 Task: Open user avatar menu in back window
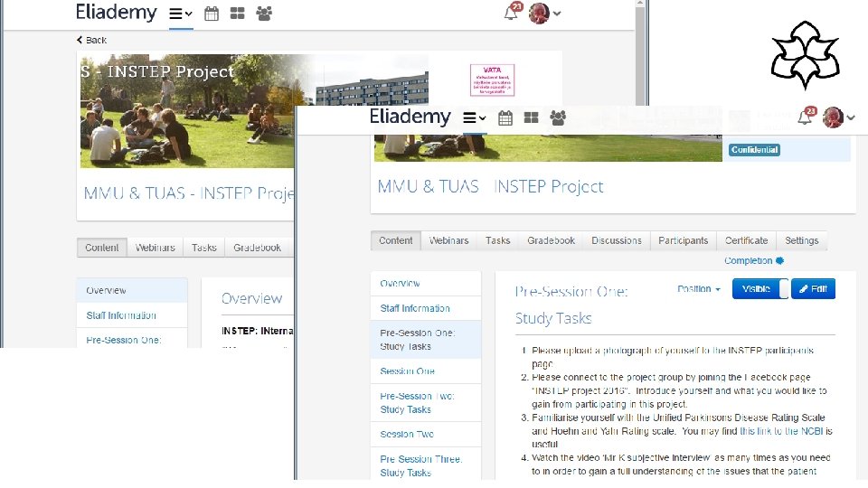pyautogui.click(x=544, y=14)
